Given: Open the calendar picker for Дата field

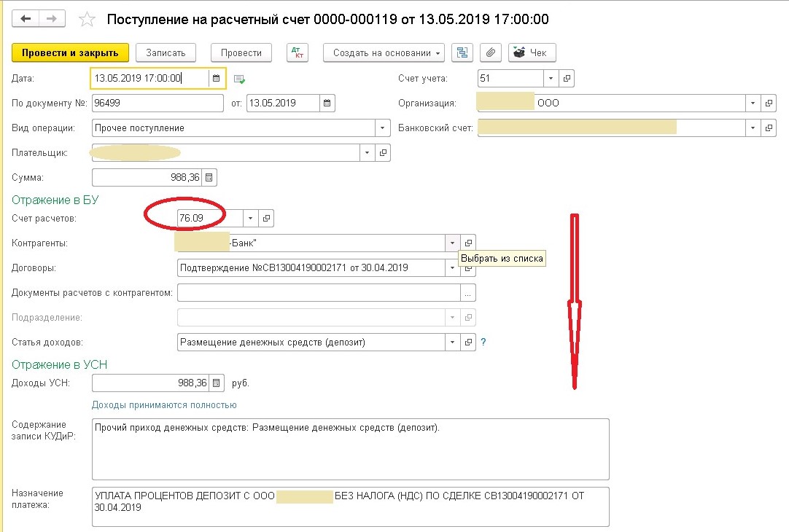Looking at the screenshot, I should [x=217, y=79].
